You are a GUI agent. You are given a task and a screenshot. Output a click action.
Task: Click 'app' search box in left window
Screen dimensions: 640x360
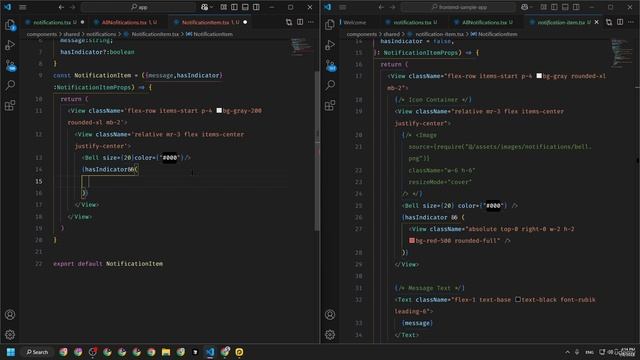coord(138,7)
